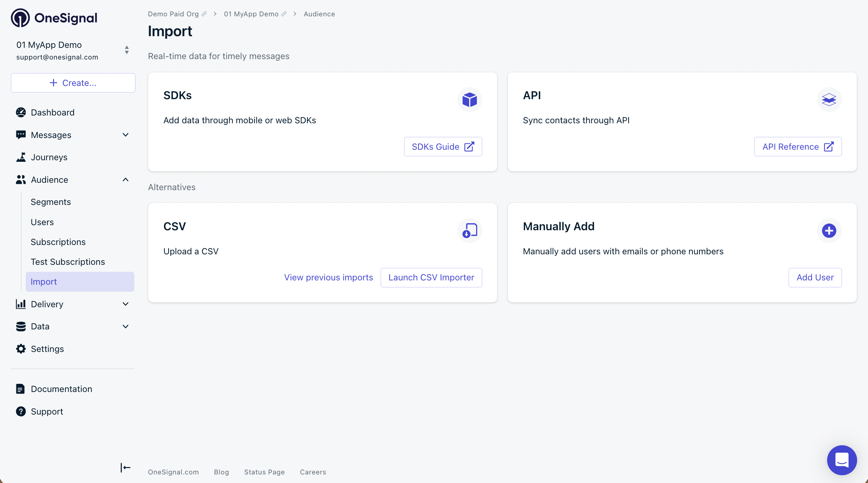Image resolution: width=868 pixels, height=483 pixels.
Task: Click the Settings gear icon
Action: (21, 349)
